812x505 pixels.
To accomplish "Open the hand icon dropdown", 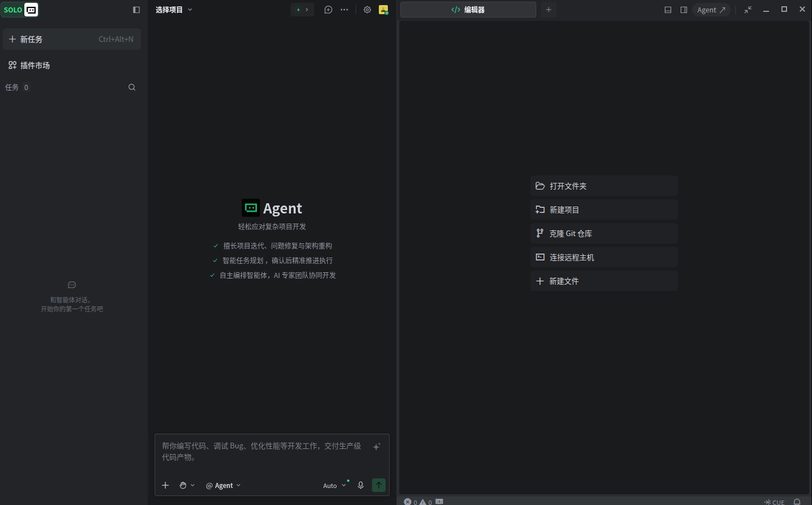I will [x=187, y=485].
